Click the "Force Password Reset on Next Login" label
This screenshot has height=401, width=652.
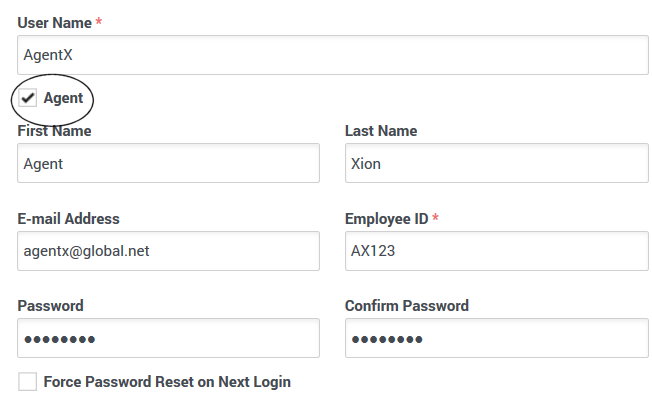tap(167, 382)
